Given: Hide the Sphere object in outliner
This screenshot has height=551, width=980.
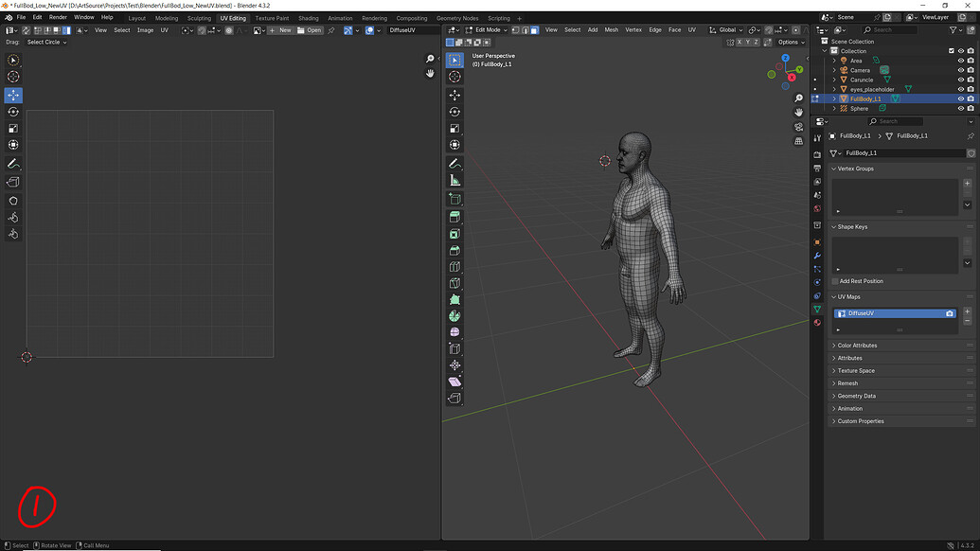Looking at the screenshot, I should click(961, 108).
